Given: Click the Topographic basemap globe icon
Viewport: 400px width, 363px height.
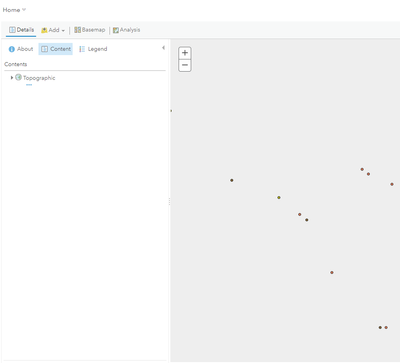Looking at the screenshot, I should tap(18, 77).
